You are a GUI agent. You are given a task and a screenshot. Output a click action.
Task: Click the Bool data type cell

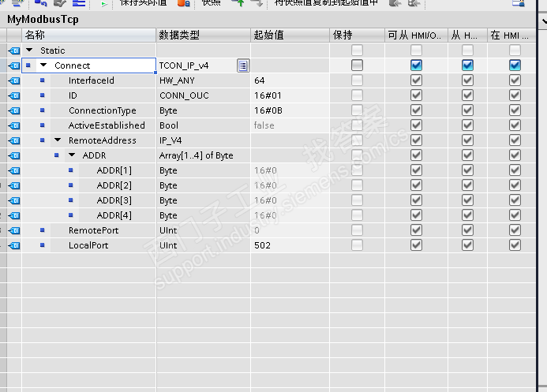(204, 125)
